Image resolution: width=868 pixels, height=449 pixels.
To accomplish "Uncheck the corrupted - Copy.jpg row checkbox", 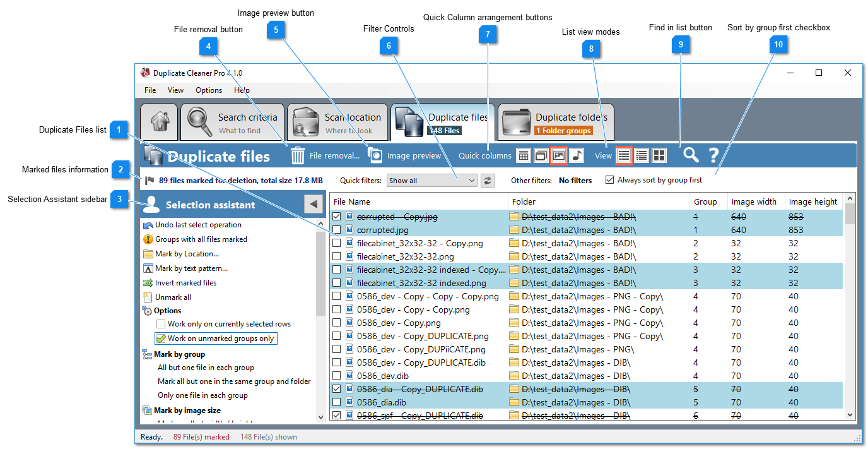I will (x=337, y=217).
